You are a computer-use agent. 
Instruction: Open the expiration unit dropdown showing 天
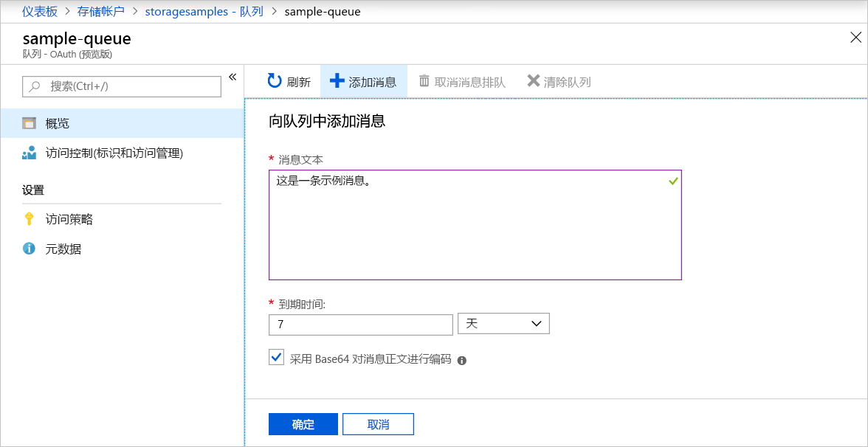(503, 323)
